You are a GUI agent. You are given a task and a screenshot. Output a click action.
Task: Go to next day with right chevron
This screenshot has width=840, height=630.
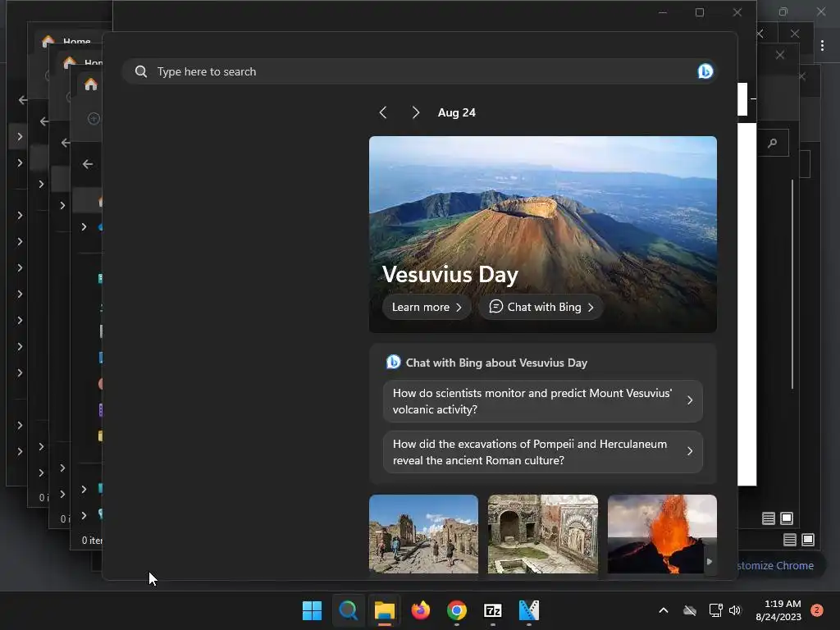[416, 112]
